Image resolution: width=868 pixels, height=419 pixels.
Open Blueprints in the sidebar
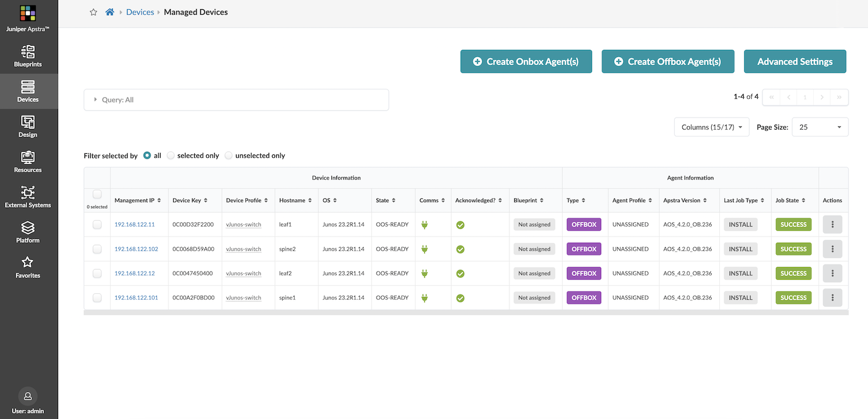click(x=28, y=56)
